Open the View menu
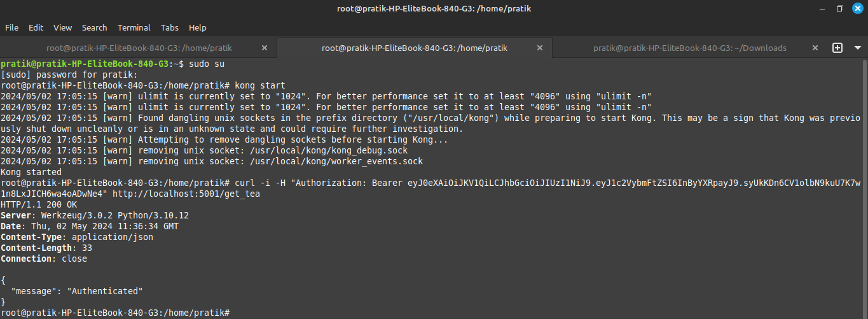 point(63,28)
